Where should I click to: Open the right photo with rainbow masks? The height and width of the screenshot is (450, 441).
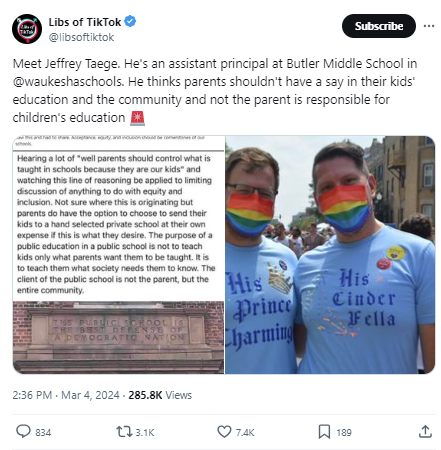(x=330, y=255)
